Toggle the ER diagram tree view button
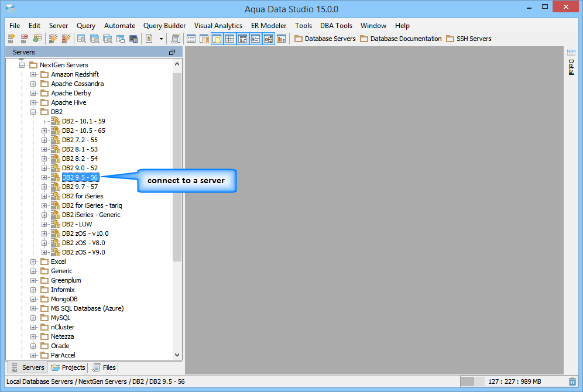The image size is (583, 392). click(x=269, y=38)
